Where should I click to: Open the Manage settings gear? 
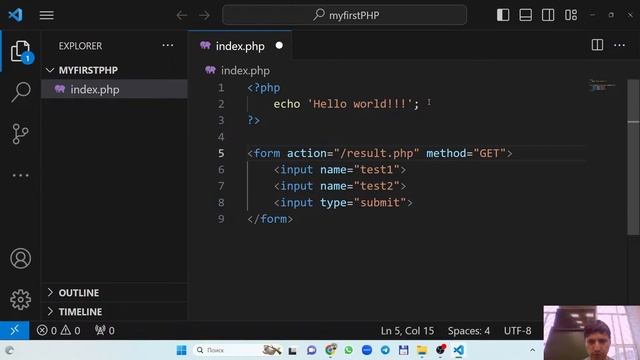(20, 300)
